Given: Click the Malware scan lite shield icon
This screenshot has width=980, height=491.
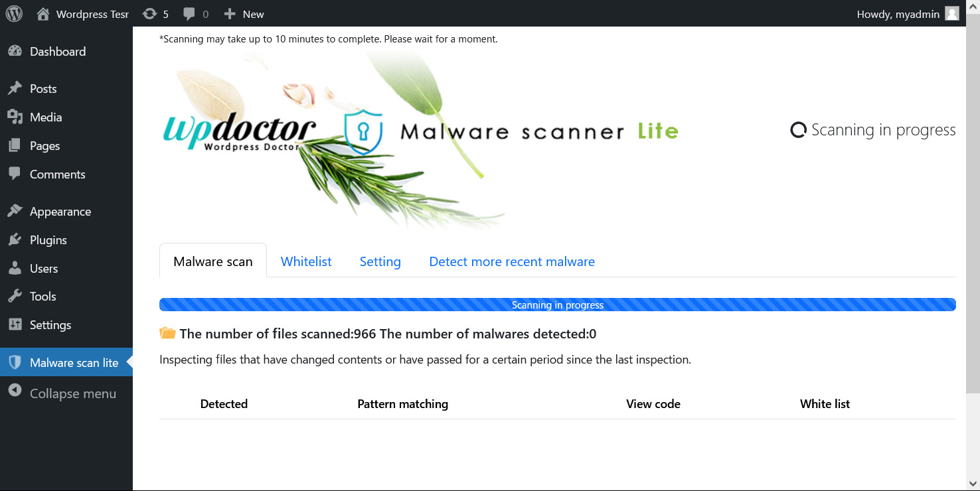Looking at the screenshot, I should coord(15,362).
